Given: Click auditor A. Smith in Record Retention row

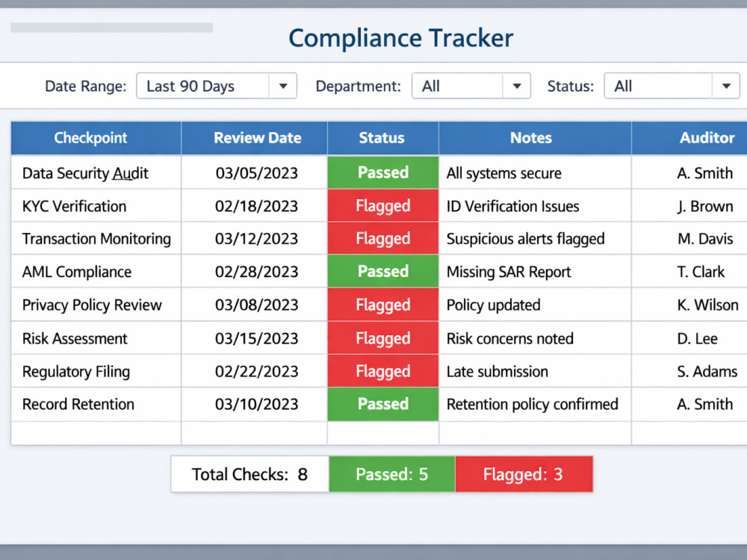Looking at the screenshot, I should point(705,404).
